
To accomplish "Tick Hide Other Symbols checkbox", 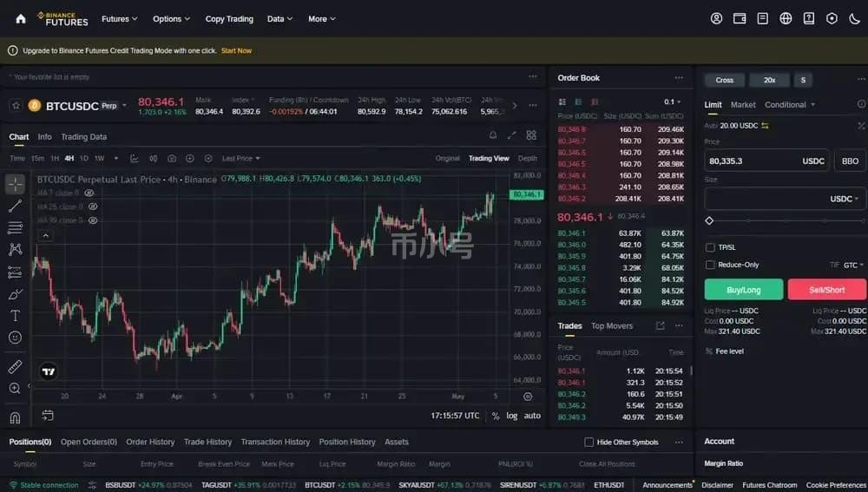I will pos(589,442).
